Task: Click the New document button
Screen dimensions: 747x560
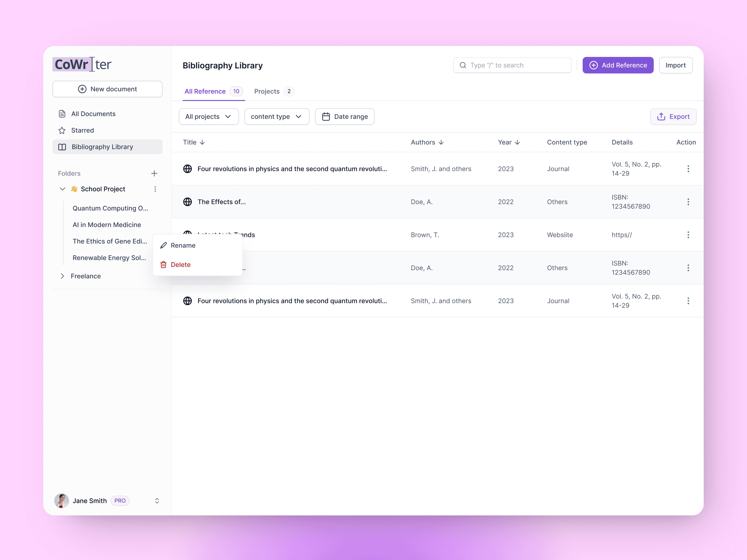Action: pos(107,89)
